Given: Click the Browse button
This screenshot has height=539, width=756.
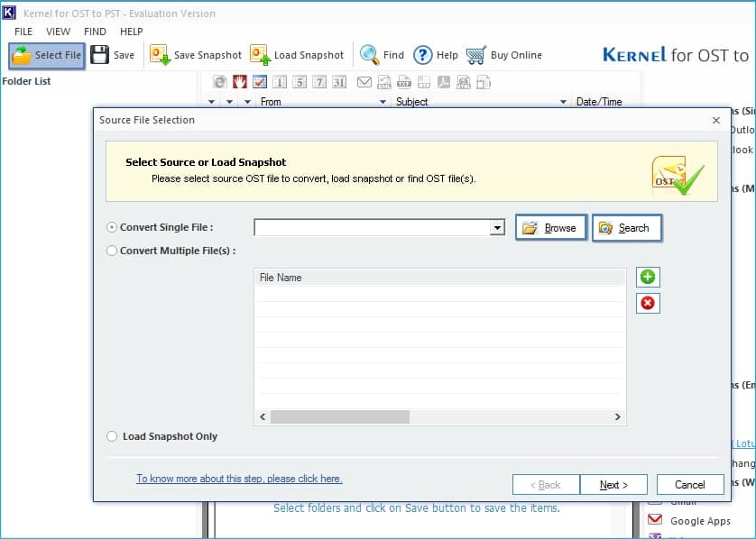Looking at the screenshot, I should [x=551, y=227].
